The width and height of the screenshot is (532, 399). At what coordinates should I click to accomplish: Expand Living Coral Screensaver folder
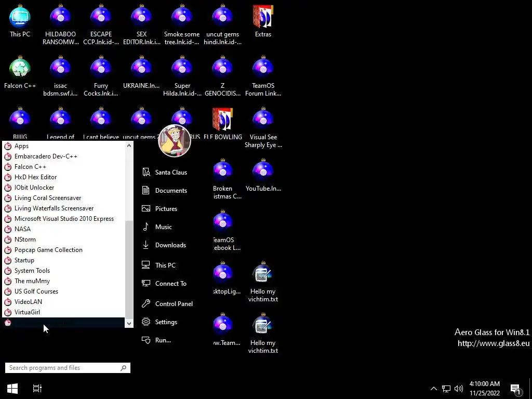coord(63,198)
